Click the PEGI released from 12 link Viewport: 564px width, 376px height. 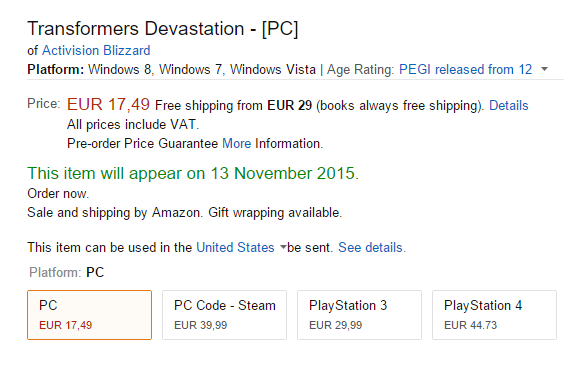click(465, 69)
